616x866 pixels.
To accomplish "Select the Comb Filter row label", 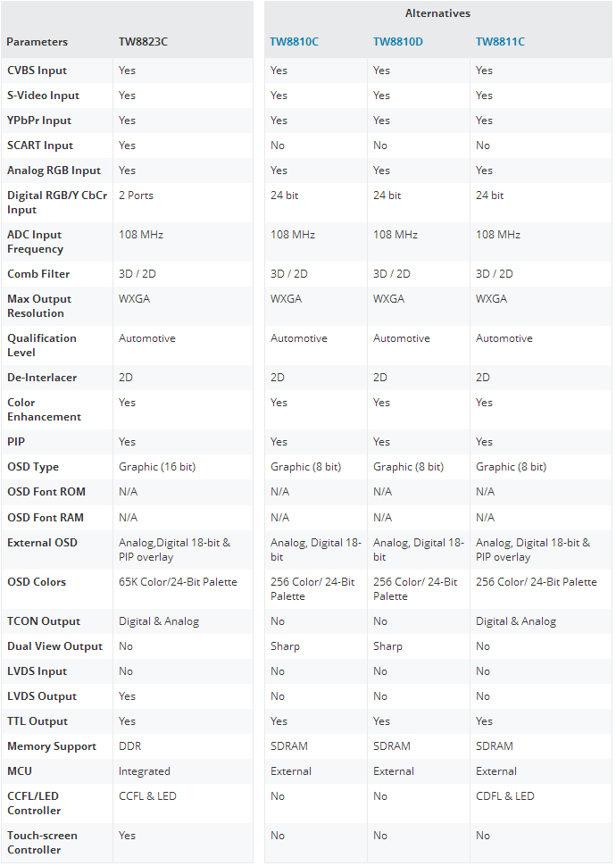I will tap(38, 274).
